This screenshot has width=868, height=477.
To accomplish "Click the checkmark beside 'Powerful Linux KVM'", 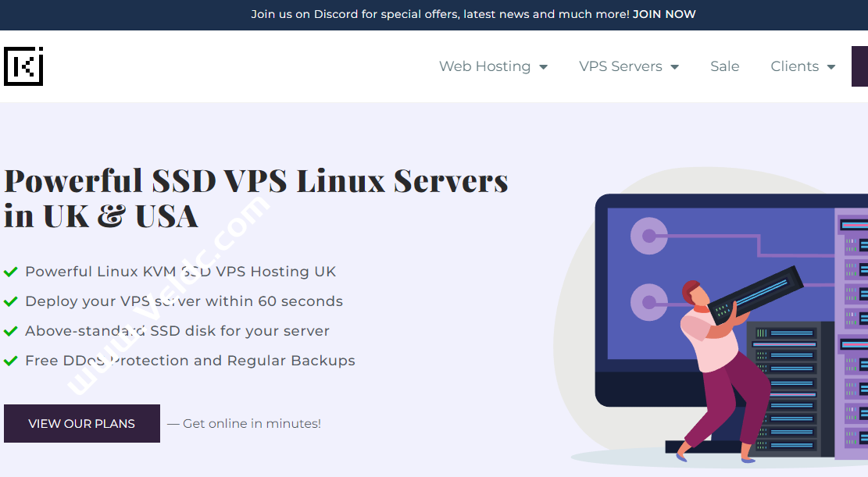I will (11, 272).
